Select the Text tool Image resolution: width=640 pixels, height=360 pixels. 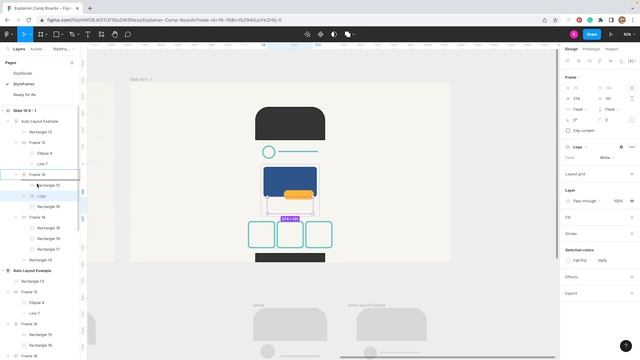tap(87, 34)
